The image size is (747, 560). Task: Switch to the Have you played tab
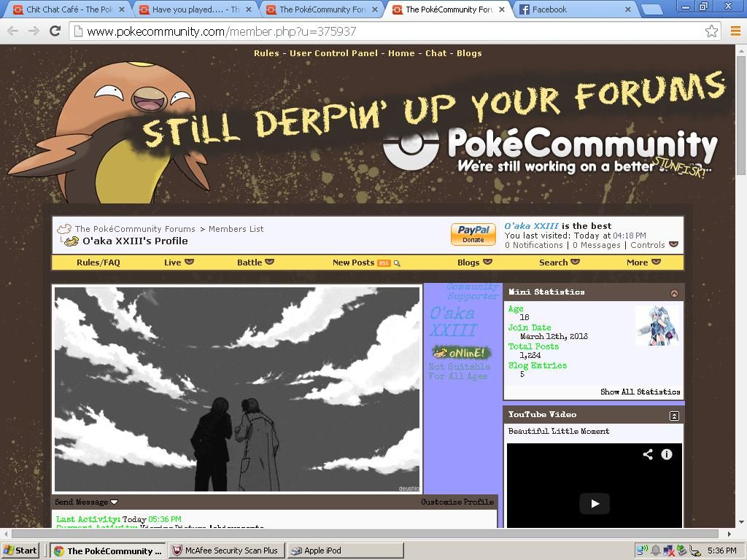196,9
